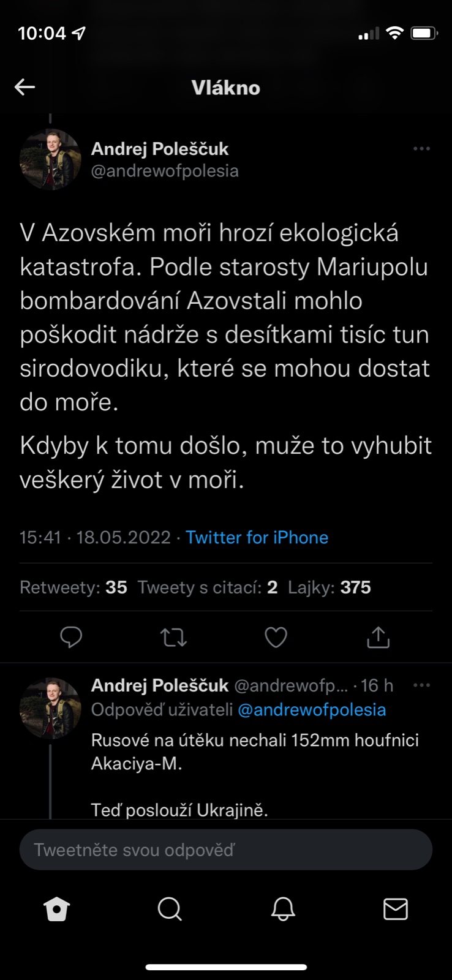Open Notifications bell tab

tap(283, 910)
